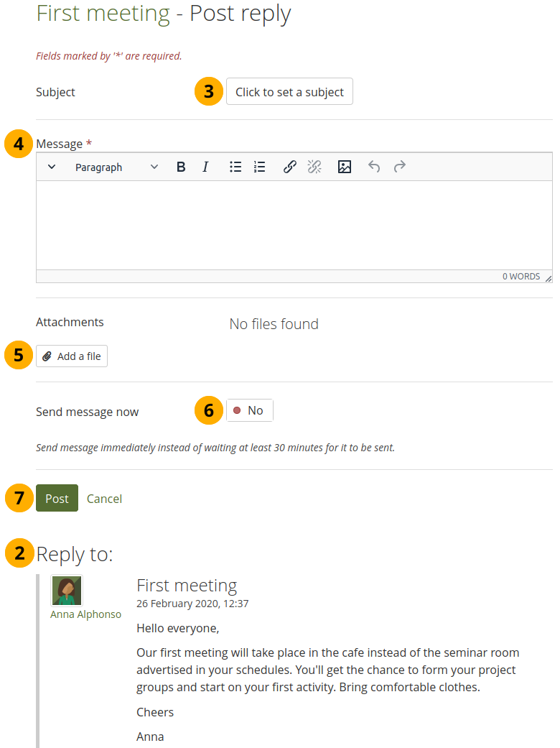
Task: Open the insert image dialog
Action: [345, 167]
